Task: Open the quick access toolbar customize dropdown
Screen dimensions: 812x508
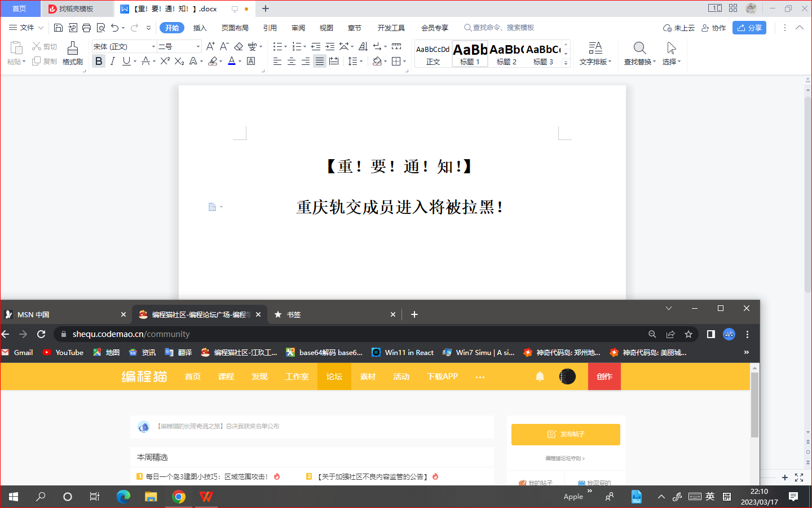Action: 148,28
